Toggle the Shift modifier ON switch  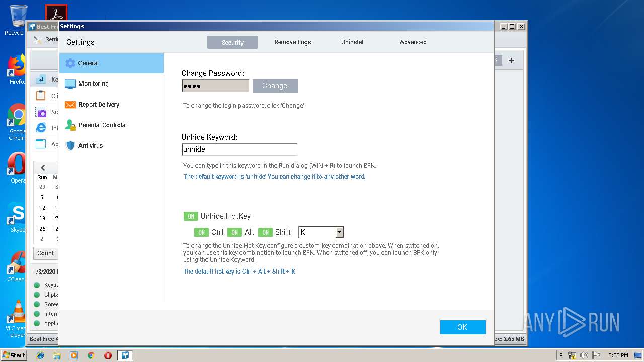click(265, 232)
